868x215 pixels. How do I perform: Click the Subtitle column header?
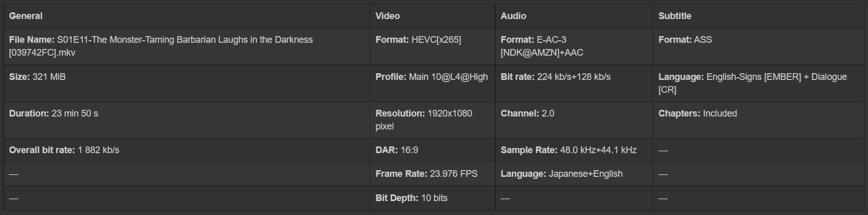click(x=674, y=16)
